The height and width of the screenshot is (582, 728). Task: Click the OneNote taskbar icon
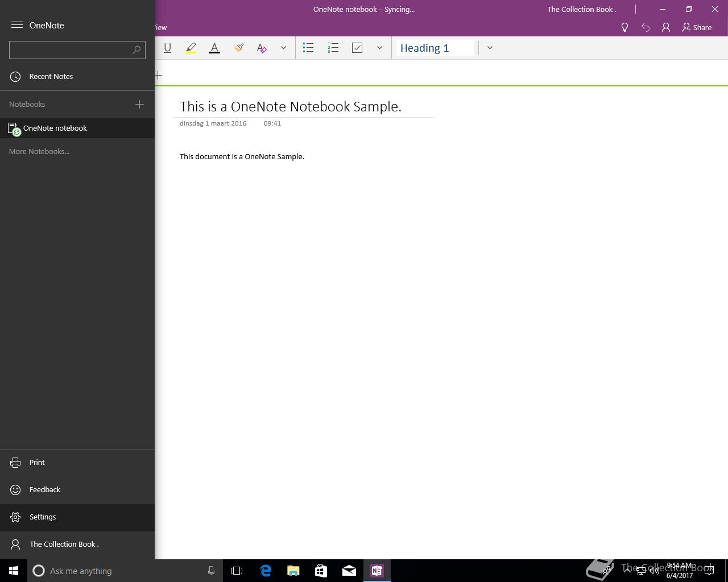pyautogui.click(x=377, y=571)
